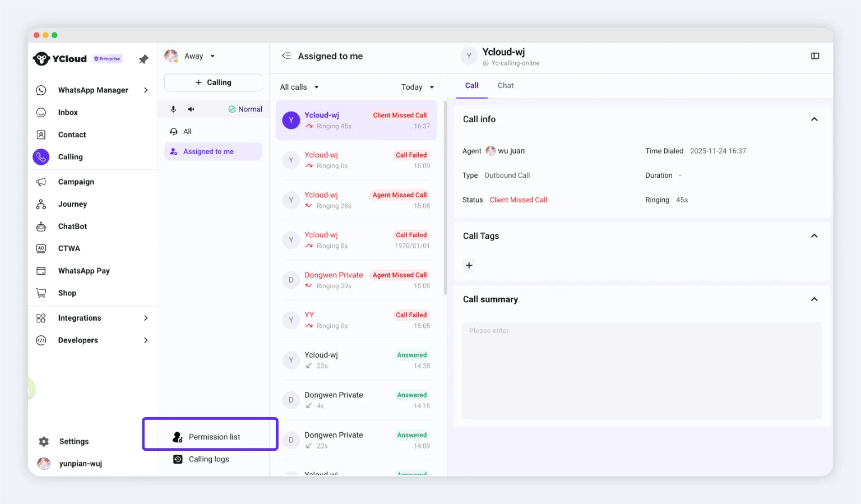Add a call tag with plus icon
861x504 pixels.
[x=469, y=265]
